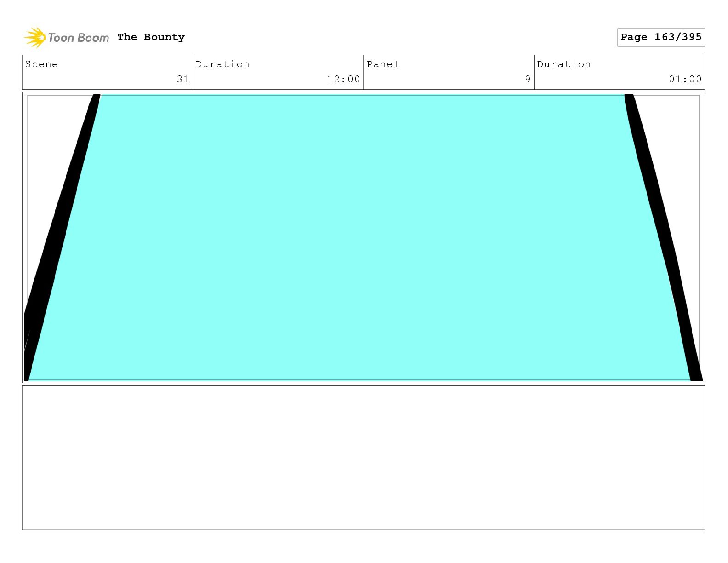
Task: Click the Toon Boom logo
Action: point(67,37)
